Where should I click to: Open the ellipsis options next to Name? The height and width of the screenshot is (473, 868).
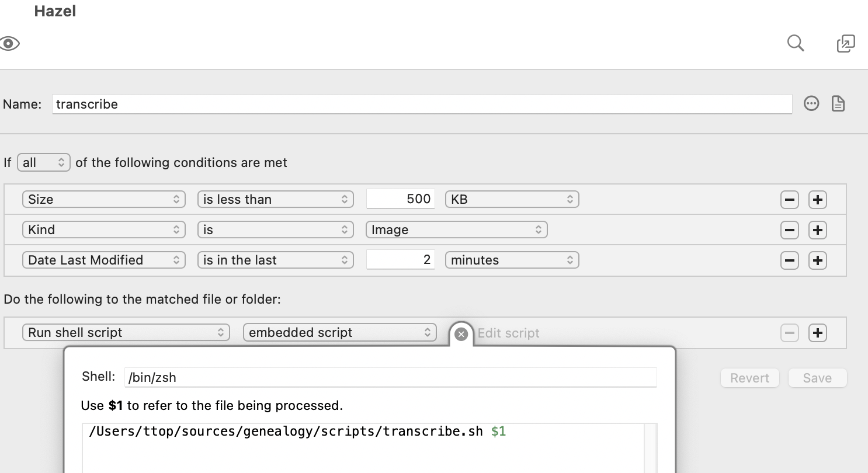(811, 104)
